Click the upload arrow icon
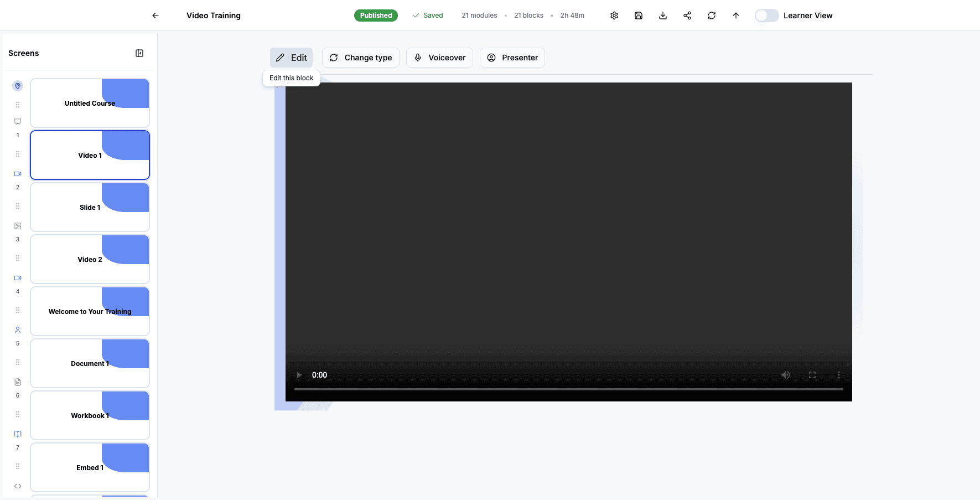 pos(736,16)
